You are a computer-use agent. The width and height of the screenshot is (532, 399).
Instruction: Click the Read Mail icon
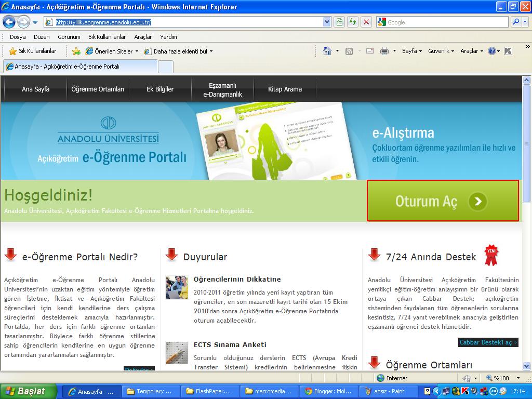click(x=370, y=51)
